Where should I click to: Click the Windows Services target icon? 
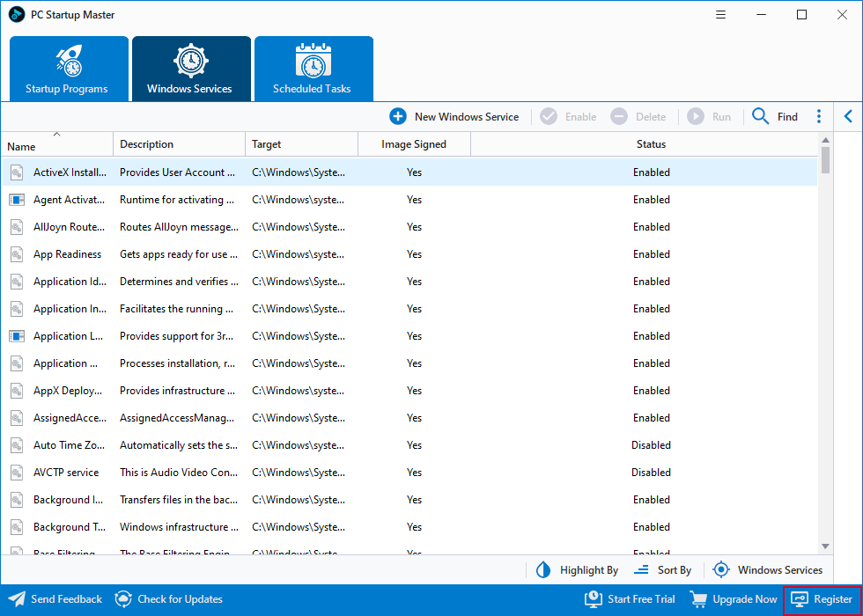click(x=721, y=570)
